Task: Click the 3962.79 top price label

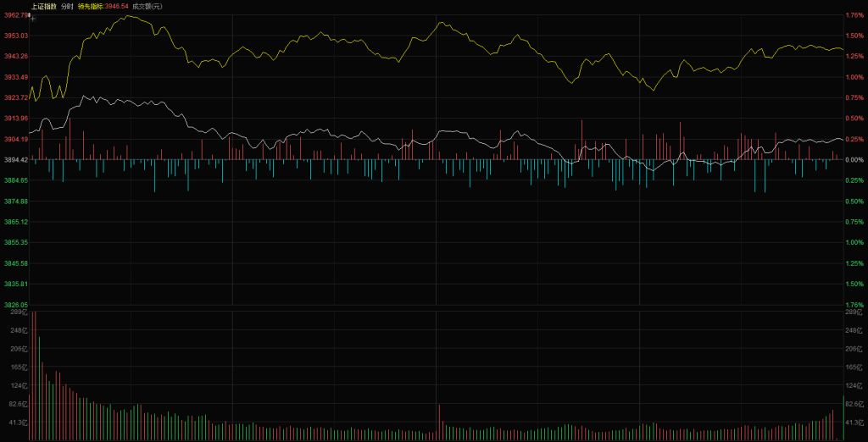Action: tap(15, 15)
